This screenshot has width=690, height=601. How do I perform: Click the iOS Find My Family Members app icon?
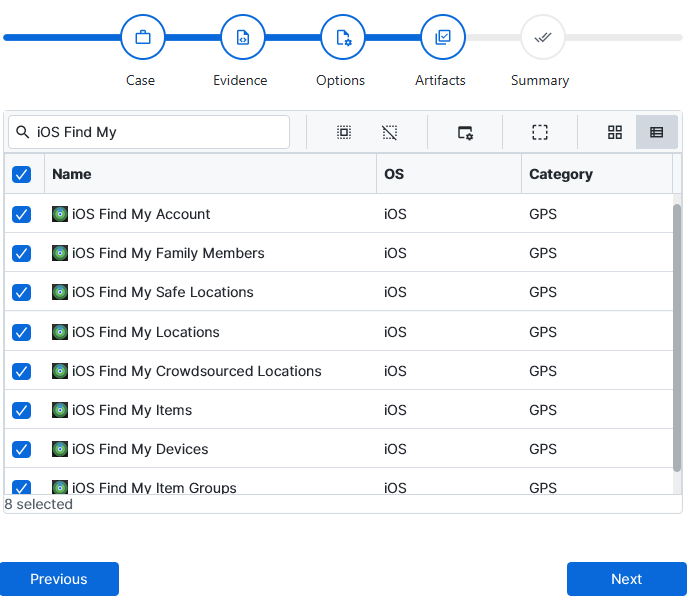coord(60,253)
